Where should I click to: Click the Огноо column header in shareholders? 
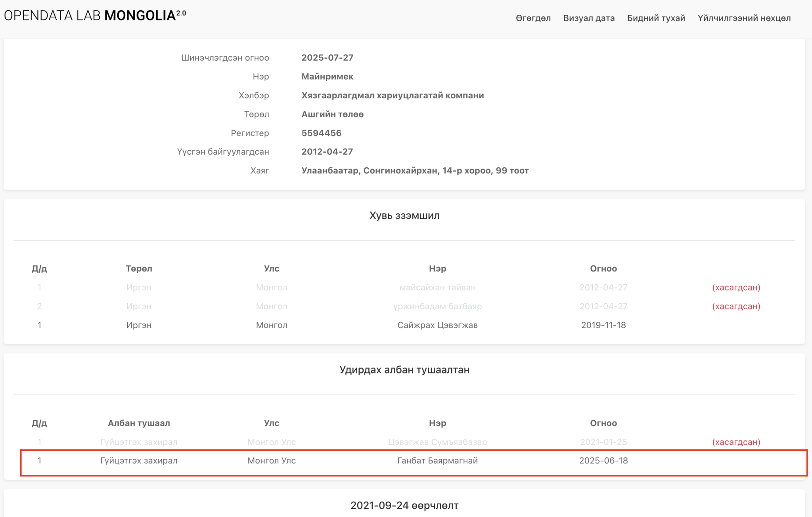(x=603, y=269)
